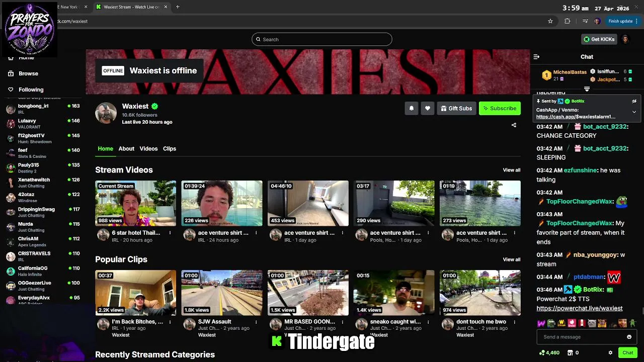The width and height of the screenshot is (644, 362).
Task: Open a new browser tab
Action: click(x=178, y=7)
